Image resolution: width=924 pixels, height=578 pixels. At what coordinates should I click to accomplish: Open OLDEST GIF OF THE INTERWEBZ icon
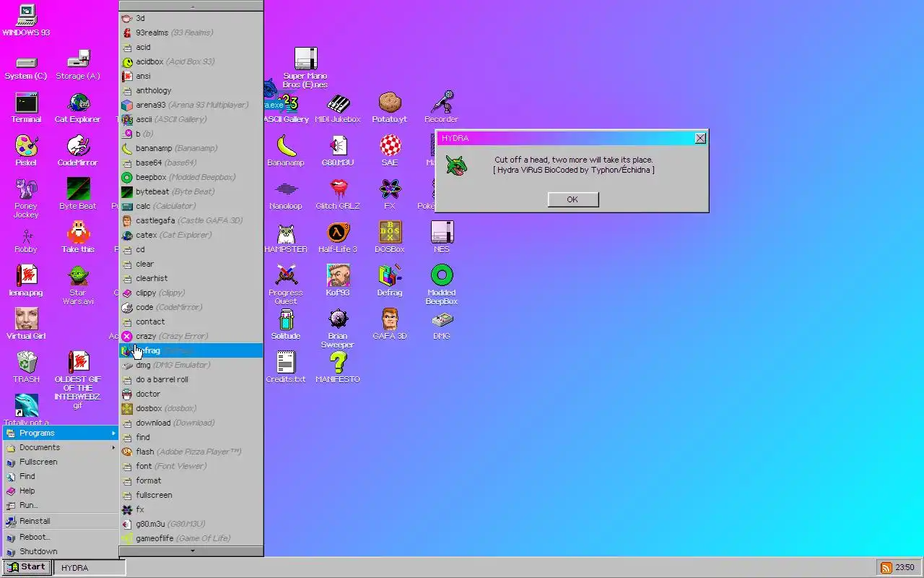[x=78, y=381]
